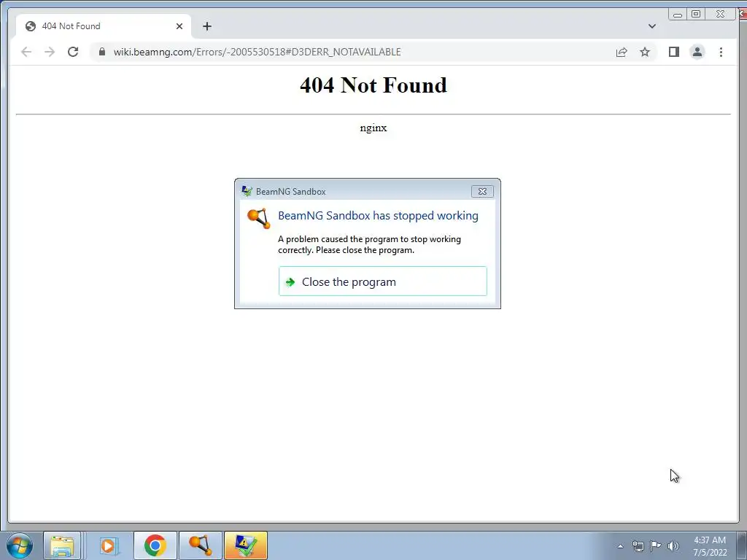Minimize the Chrome window
The height and width of the screenshot is (560, 747).
coord(678,15)
